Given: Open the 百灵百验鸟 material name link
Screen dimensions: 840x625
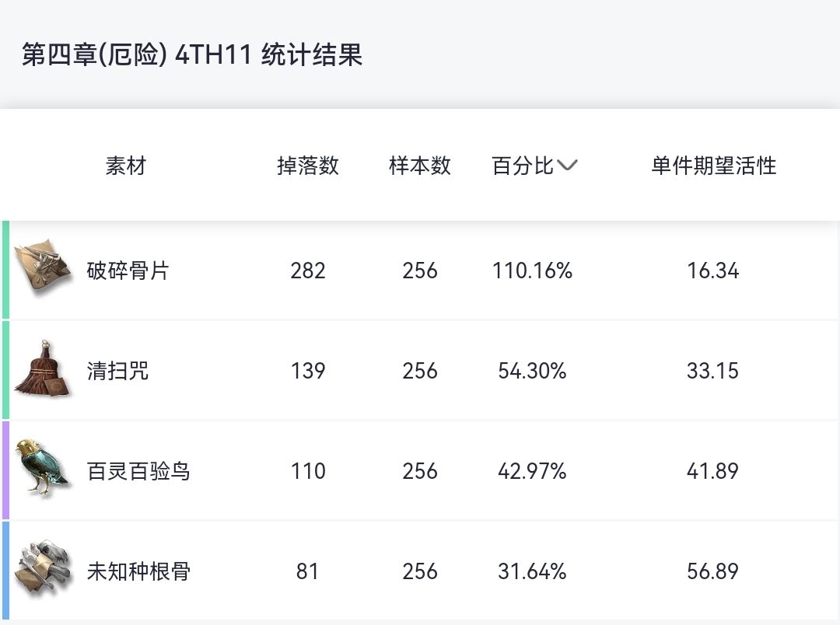Looking at the screenshot, I should [x=138, y=471].
